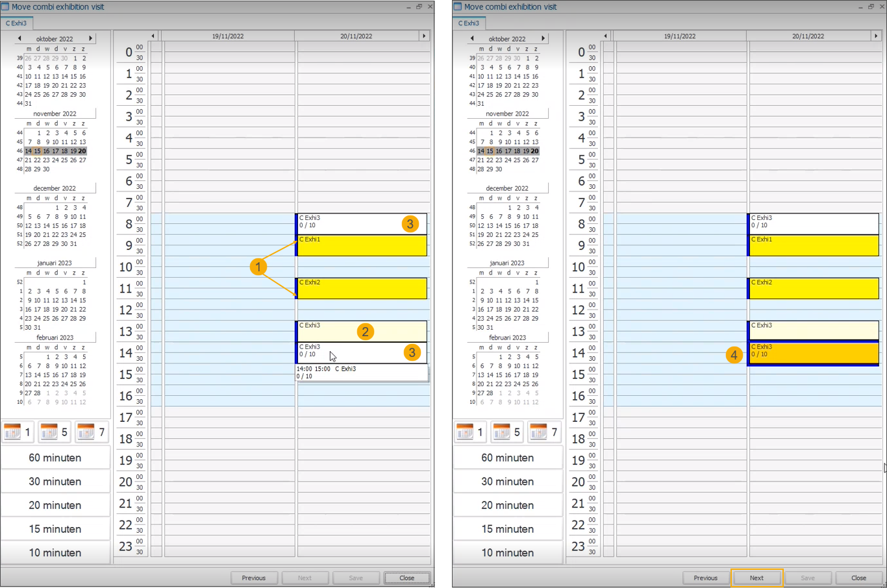Select 14:00 C Exhi3 0/10 slot in left schedule
Viewport: 887px width, 588px height.
[351, 352]
